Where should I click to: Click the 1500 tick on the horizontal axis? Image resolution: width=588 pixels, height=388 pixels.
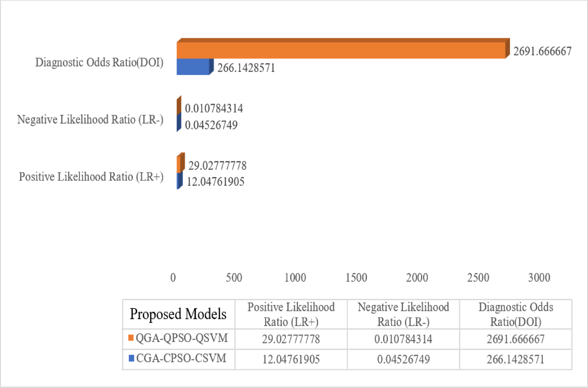point(356,278)
